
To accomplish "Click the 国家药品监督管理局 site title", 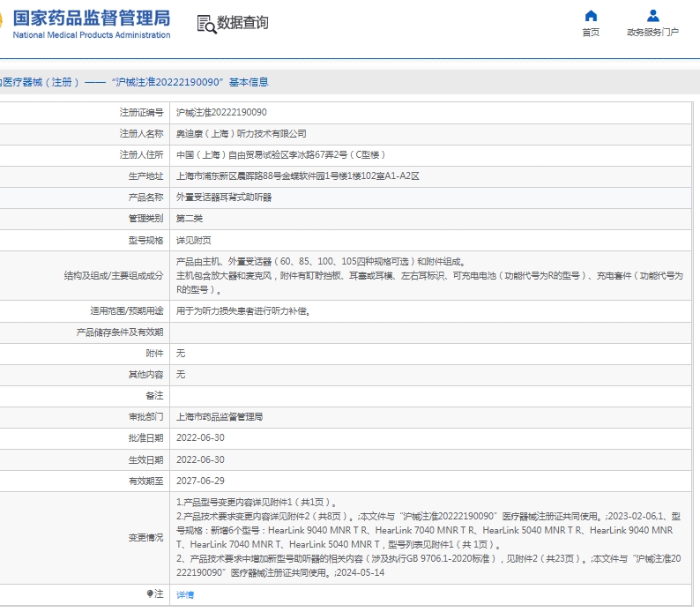I will (92, 19).
